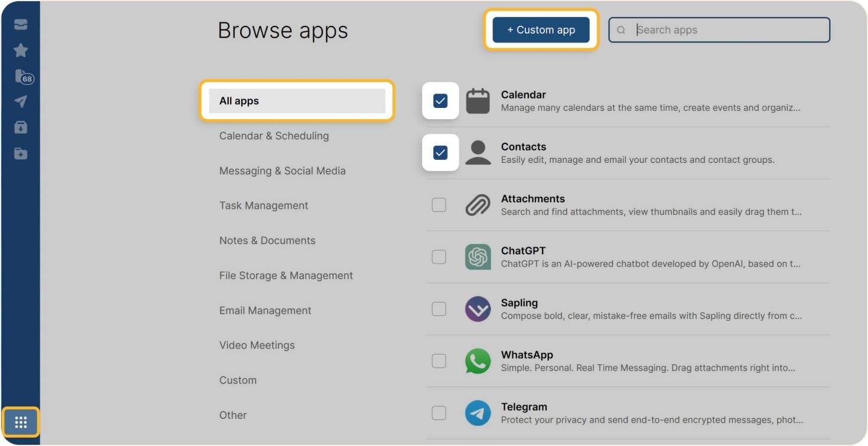
Task: Open the folder icon with 68 badge
Action: coord(24,77)
